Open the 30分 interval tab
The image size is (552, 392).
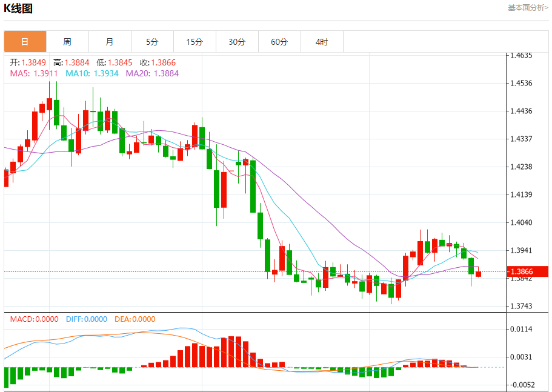click(237, 42)
